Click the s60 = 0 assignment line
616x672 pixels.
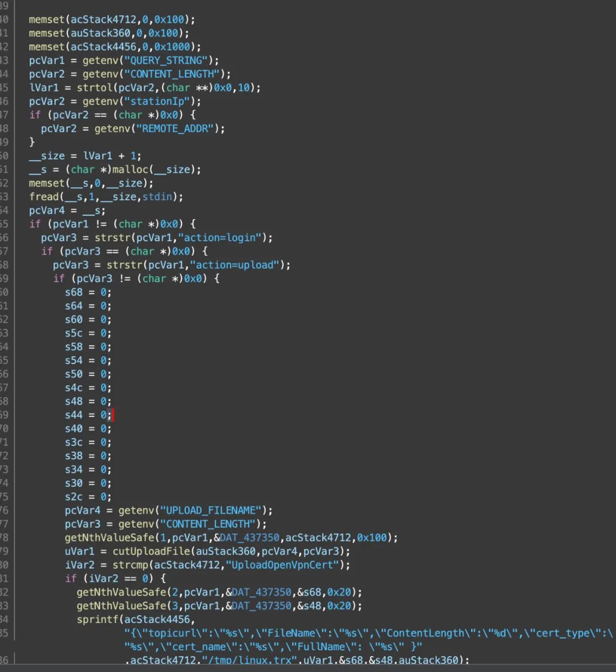[x=88, y=320]
